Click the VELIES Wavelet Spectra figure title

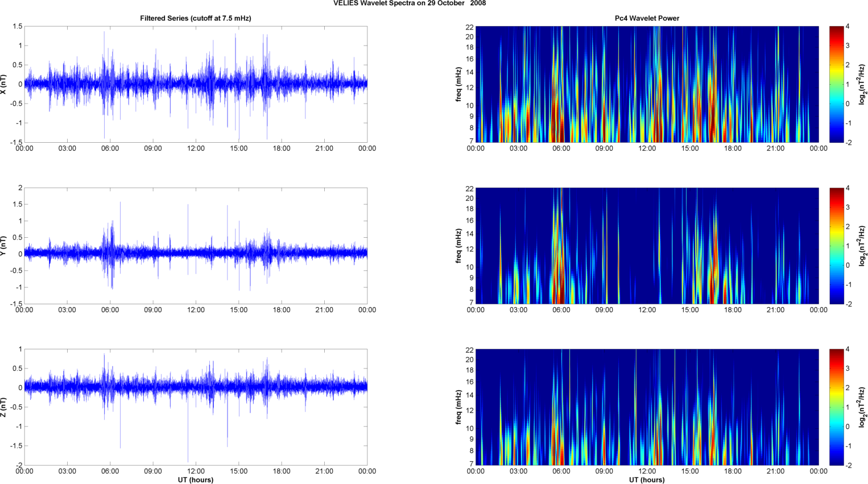click(410, 3)
